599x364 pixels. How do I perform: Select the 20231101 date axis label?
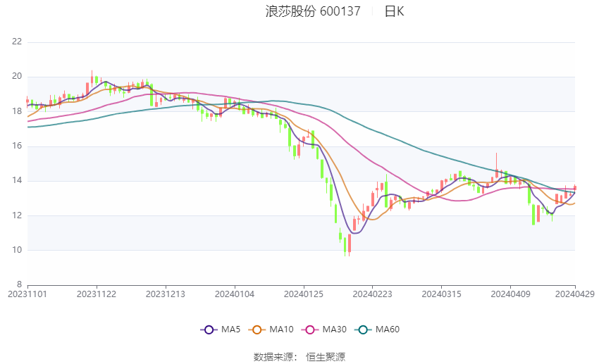pyautogui.click(x=27, y=294)
